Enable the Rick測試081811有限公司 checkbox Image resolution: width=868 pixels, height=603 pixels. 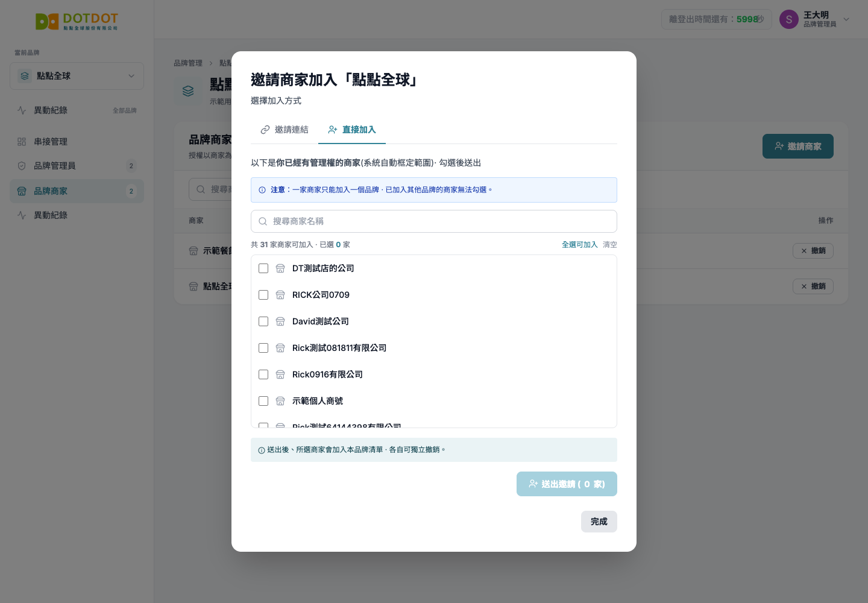(x=263, y=348)
